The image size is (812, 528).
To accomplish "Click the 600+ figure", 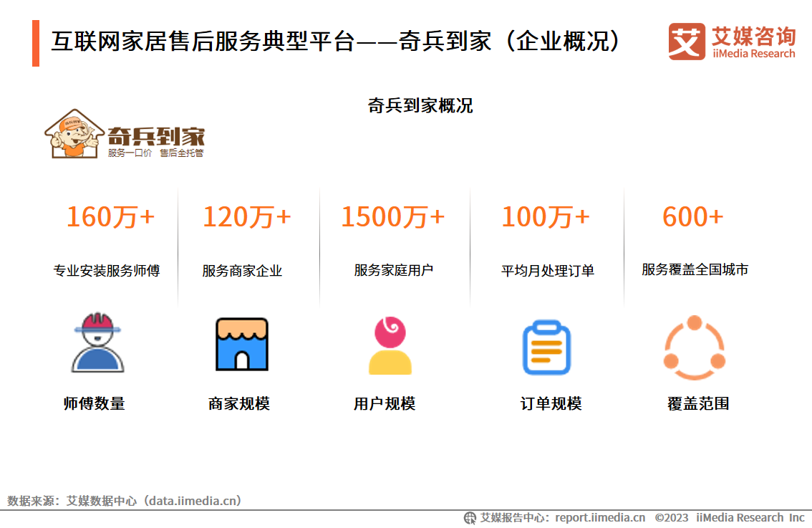I will pos(693,216).
